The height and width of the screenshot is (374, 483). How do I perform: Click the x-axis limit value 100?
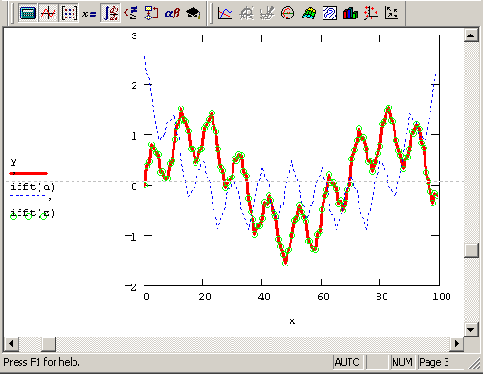(441, 296)
